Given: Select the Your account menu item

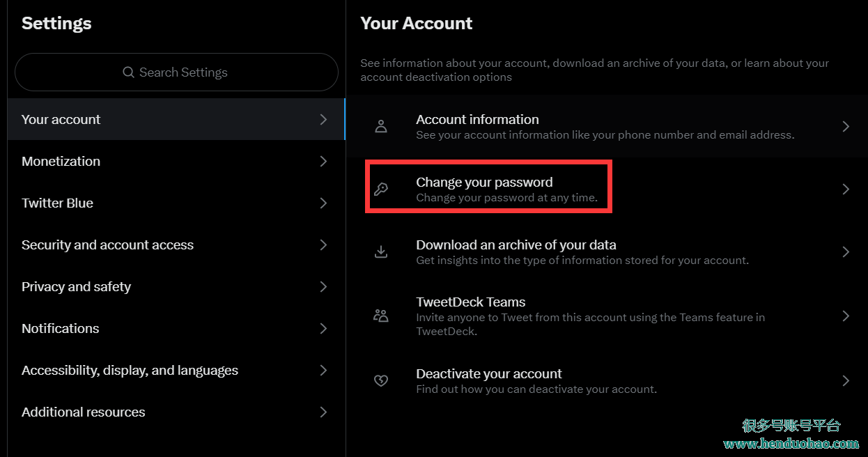Looking at the screenshot, I should tap(61, 119).
